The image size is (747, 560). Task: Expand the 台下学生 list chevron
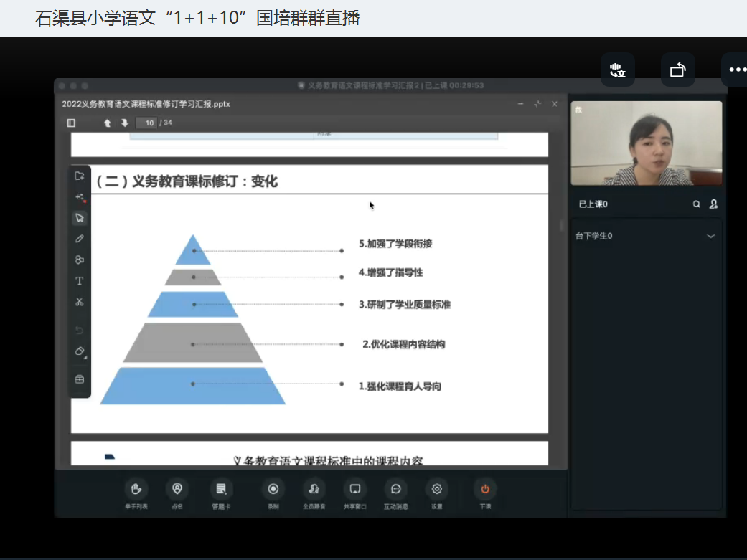click(710, 236)
